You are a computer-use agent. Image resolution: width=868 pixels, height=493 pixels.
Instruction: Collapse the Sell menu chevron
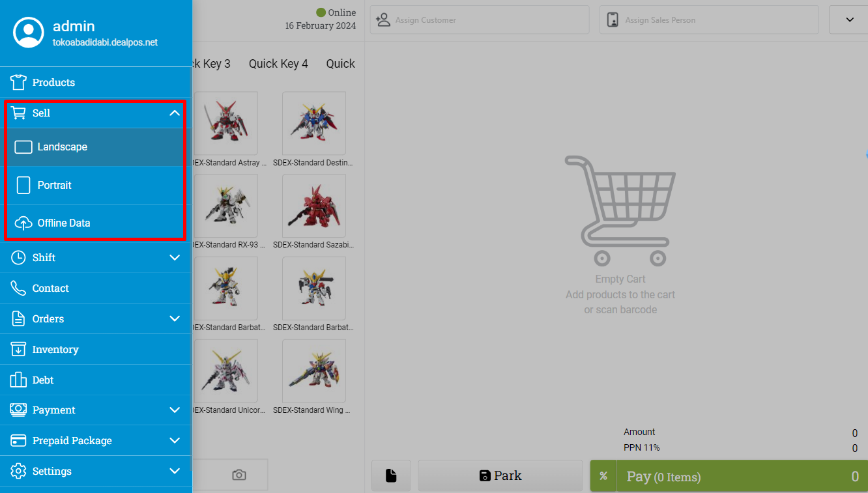coord(175,113)
